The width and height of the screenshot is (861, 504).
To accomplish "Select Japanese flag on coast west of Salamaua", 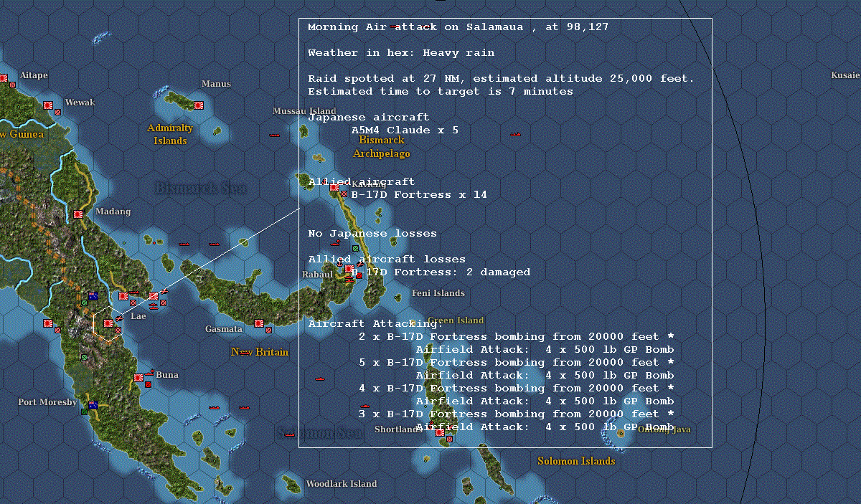I will [x=48, y=323].
